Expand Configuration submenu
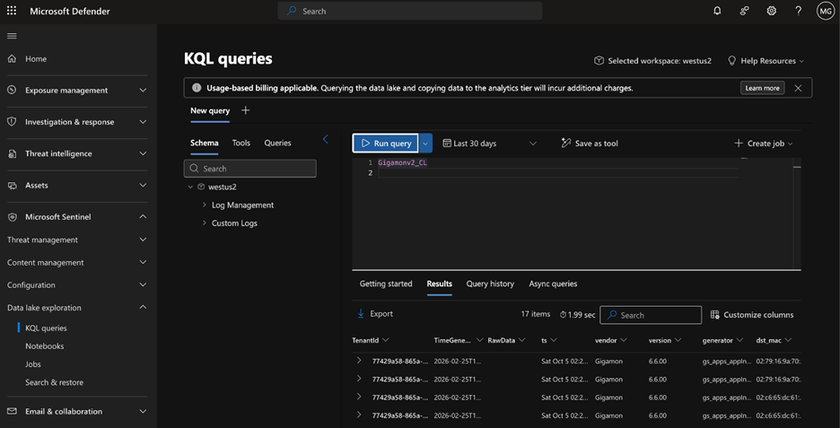Viewport: 840px width, 428px height. coord(142,285)
